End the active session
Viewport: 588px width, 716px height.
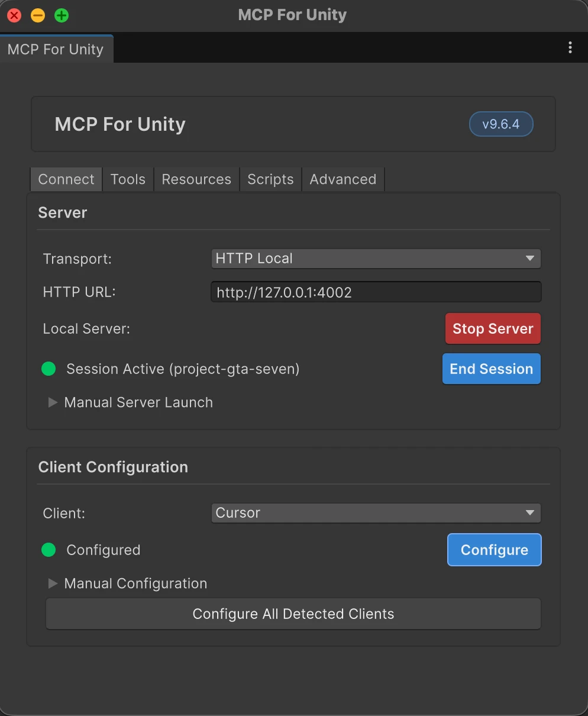coord(492,369)
